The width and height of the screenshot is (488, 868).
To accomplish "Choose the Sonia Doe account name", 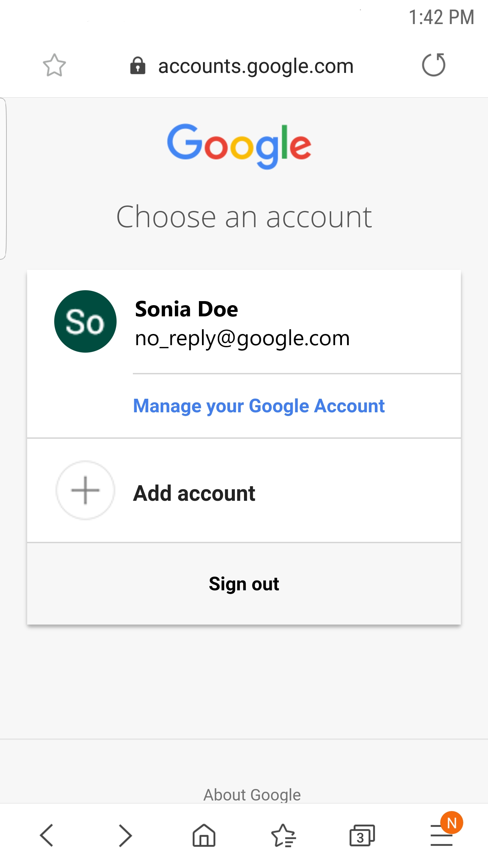I will (x=186, y=309).
